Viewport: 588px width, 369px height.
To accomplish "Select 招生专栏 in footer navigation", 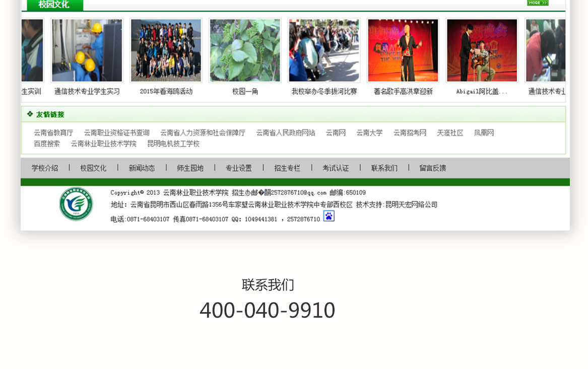I will point(287,168).
